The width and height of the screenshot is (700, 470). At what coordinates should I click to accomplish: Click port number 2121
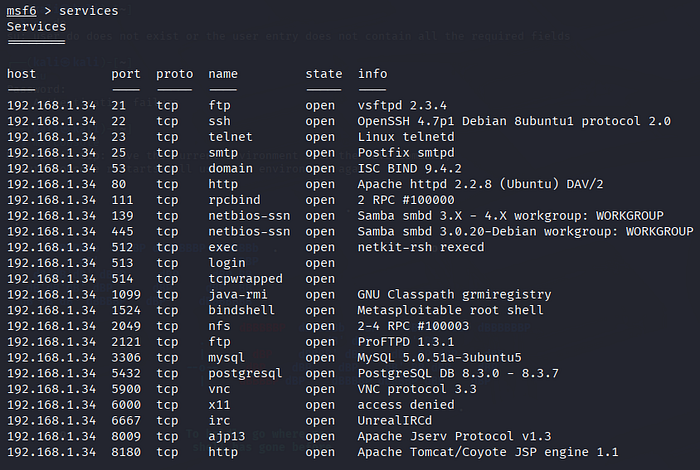pos(126,342)
